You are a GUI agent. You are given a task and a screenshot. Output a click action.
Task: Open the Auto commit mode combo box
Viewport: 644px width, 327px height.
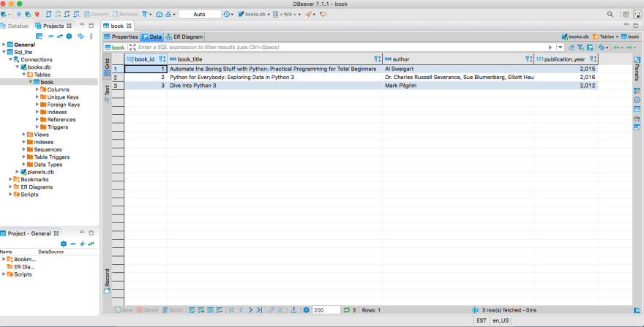pos(200,14)
